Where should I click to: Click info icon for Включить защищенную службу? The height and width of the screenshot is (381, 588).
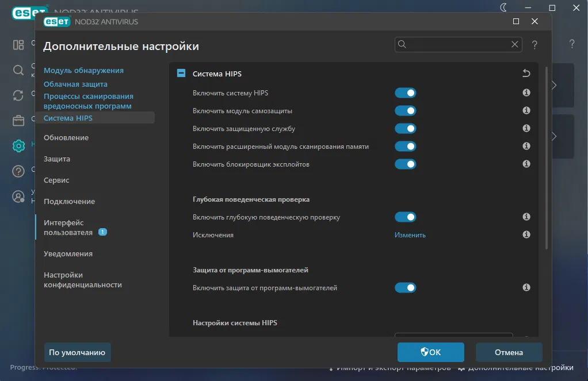coord(526,128)
